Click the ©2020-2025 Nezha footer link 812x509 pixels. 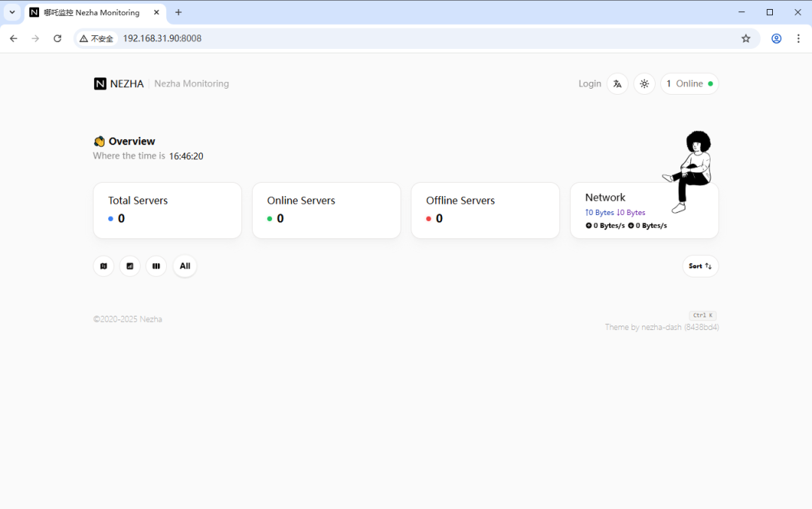coord(128,319)
